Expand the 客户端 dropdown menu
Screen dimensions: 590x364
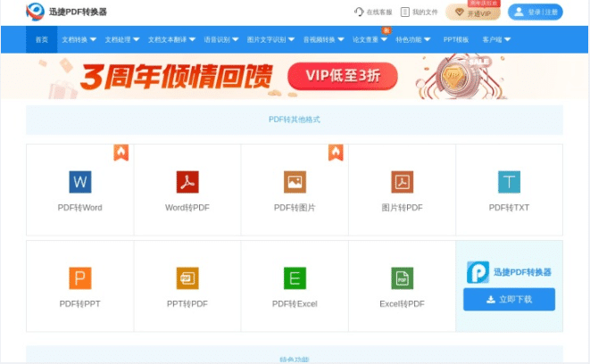click(496, 39)
